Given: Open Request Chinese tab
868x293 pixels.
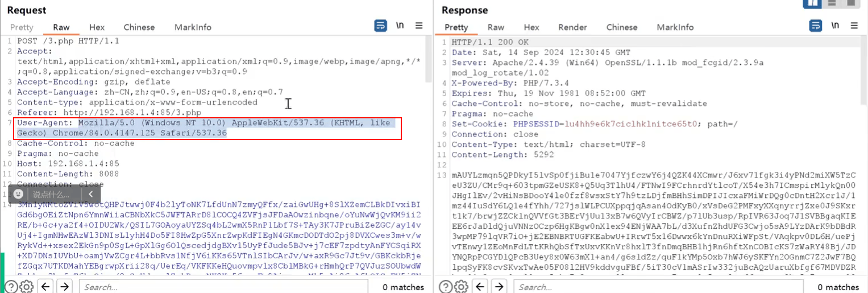Looking at the screenshot, I should tap(139, 27).
